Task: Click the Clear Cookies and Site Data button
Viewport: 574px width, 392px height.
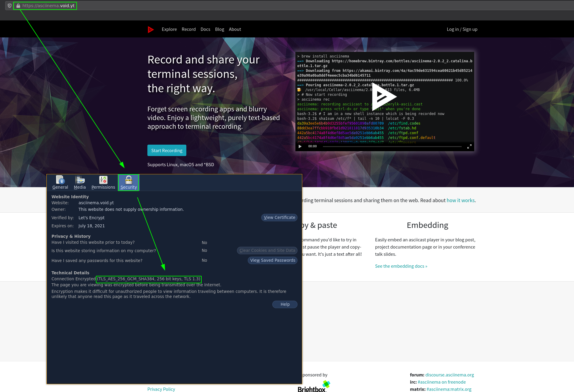Action: 267,250
